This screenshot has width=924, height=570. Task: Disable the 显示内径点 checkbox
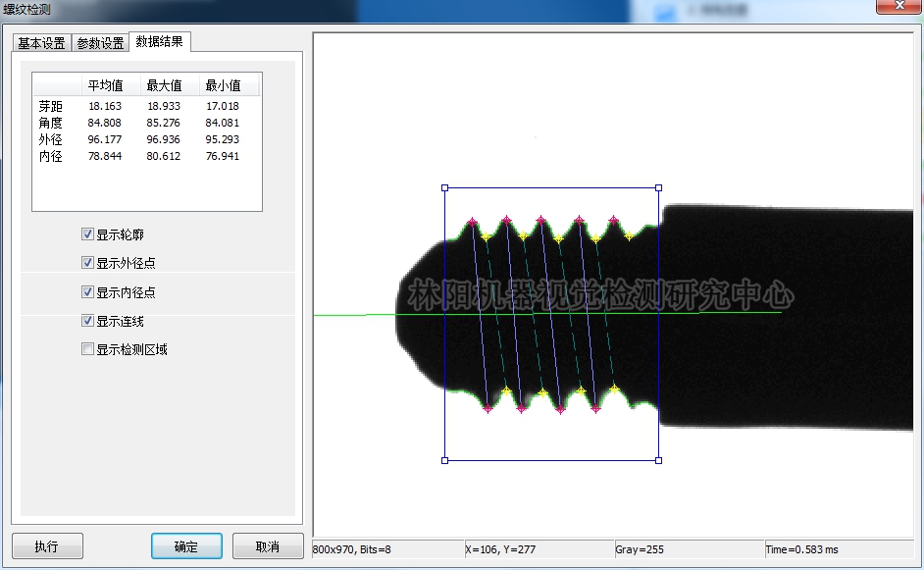coord(87,291)
